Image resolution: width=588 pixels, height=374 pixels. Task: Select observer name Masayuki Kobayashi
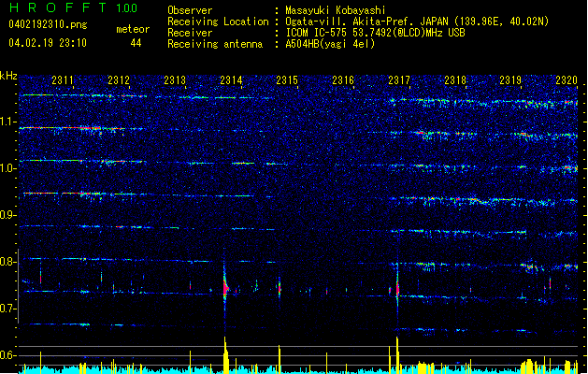coord(336,10)
